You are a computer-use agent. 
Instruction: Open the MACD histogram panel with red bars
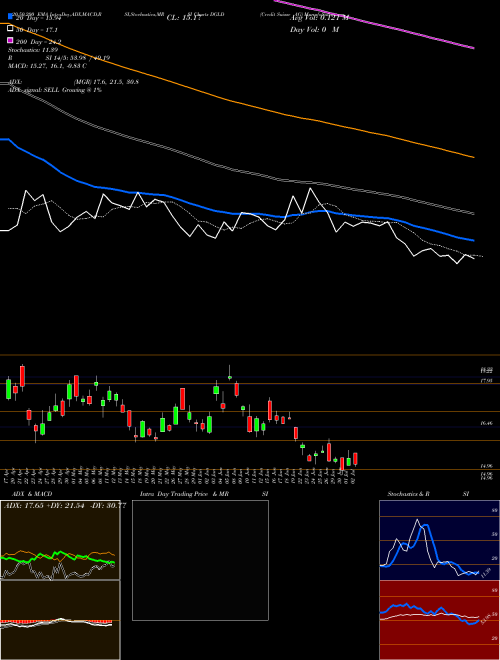60,620
